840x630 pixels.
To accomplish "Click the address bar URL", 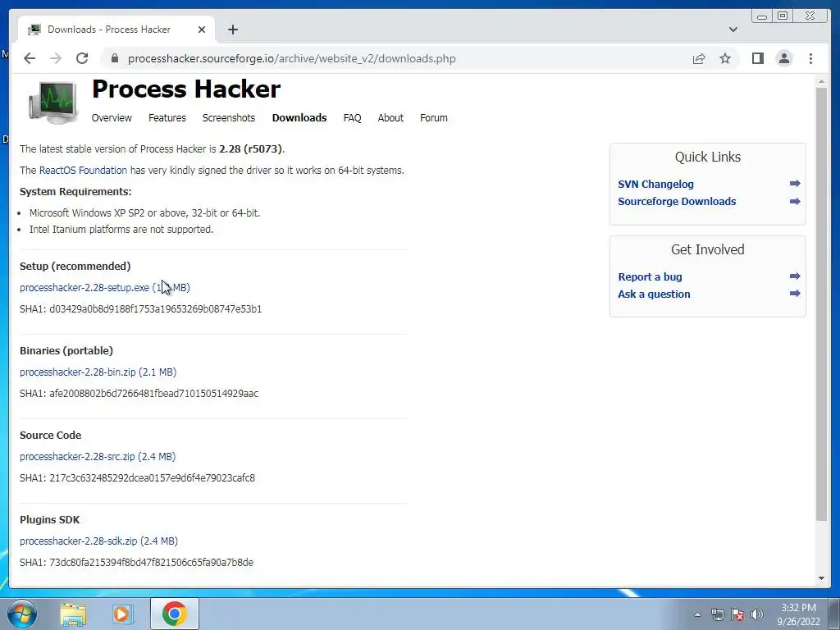I will 291,58.
